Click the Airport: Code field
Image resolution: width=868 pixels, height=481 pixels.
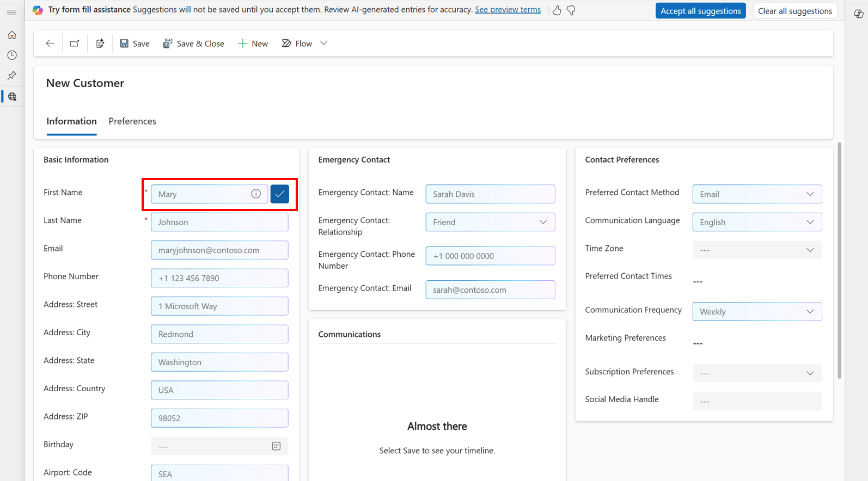click(219, 473)
